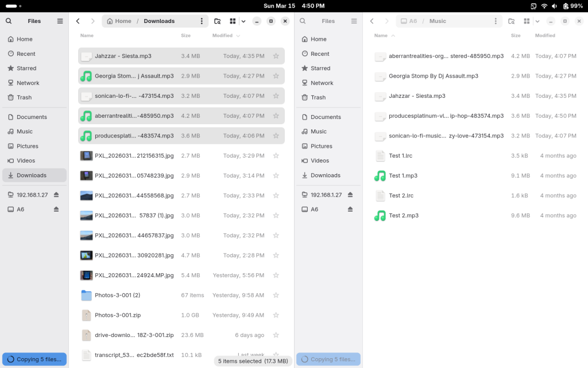Switch to grid view in Downloads window
Viewport: 588px width, 368px height.
[x=233, y=21]
